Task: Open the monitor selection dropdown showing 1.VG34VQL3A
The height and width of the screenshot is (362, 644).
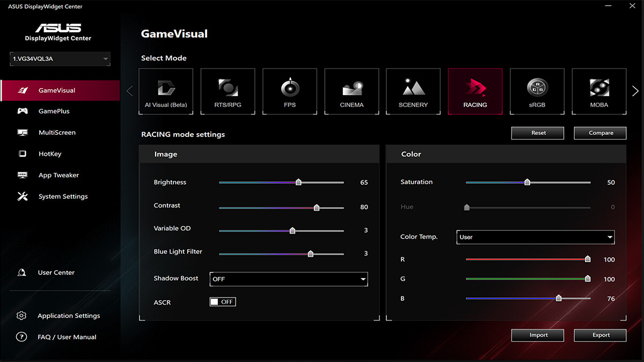Action: (x=60, y=60)
